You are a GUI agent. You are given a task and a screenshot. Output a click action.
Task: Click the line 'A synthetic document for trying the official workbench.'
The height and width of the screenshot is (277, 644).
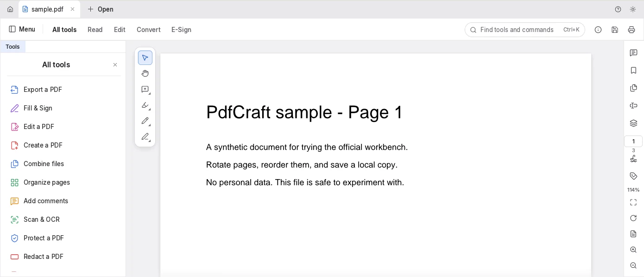point(307,148)
